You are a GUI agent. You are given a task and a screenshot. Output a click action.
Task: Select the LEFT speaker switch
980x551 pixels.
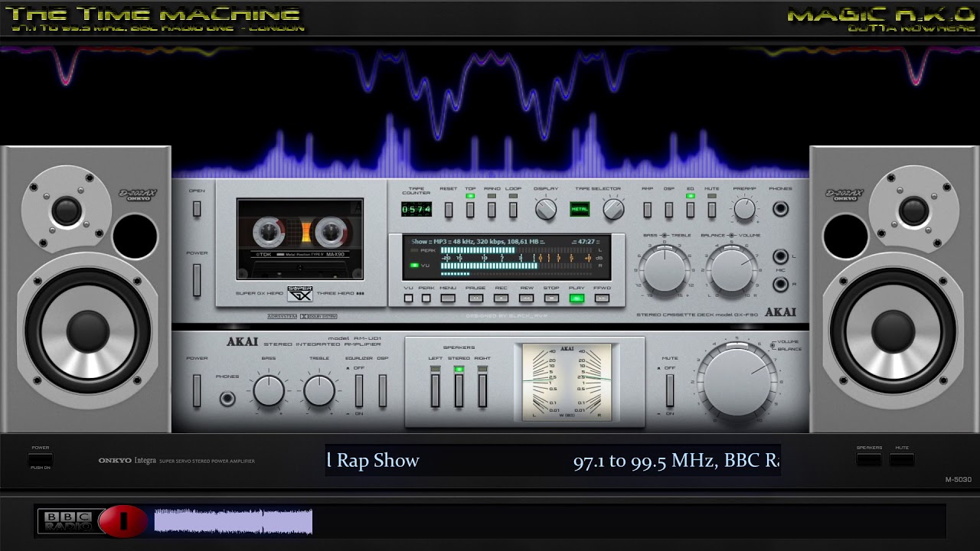point(436,390)
